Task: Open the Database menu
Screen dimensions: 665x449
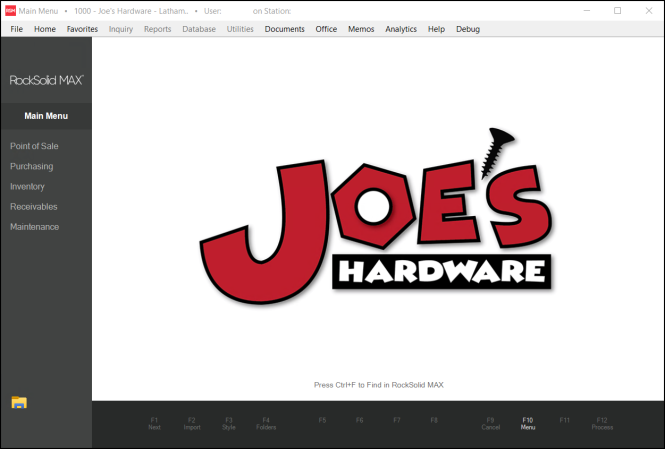Action: (x=199, y=29)
